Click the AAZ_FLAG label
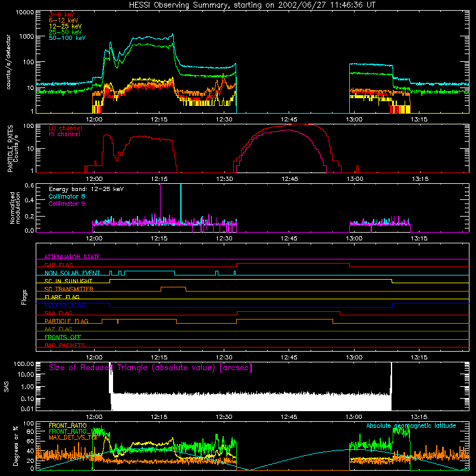 point(58,329)
